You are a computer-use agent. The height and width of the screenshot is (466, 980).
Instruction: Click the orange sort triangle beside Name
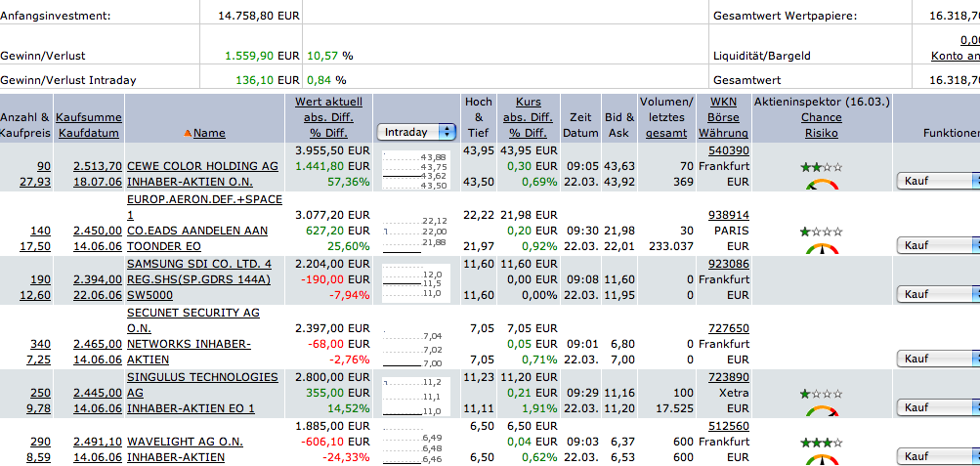click(x=188, y=133)
